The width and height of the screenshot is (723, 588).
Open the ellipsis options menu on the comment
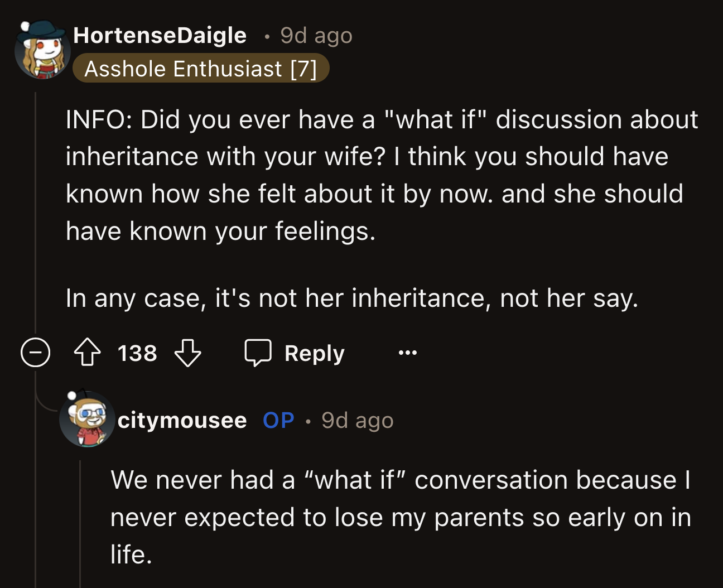point(407,353)
